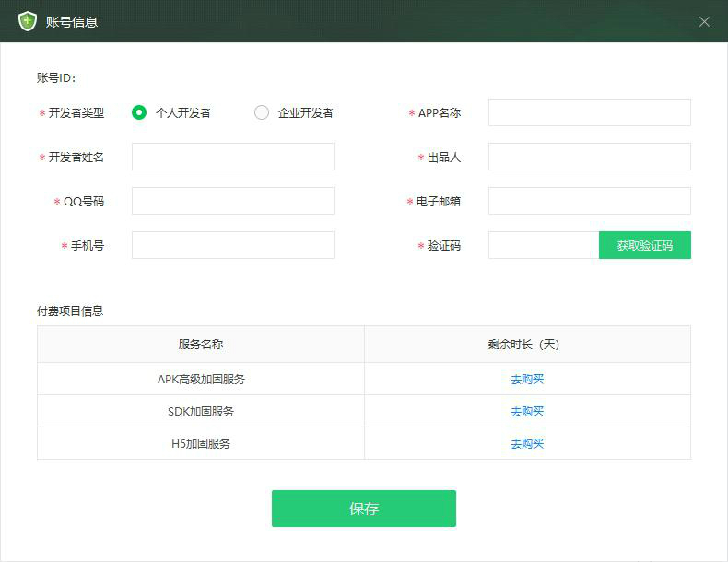Click the green shield logo icon
Image resolution: width=728 pixels, height=562 pixels.
[x=28, y=21]
